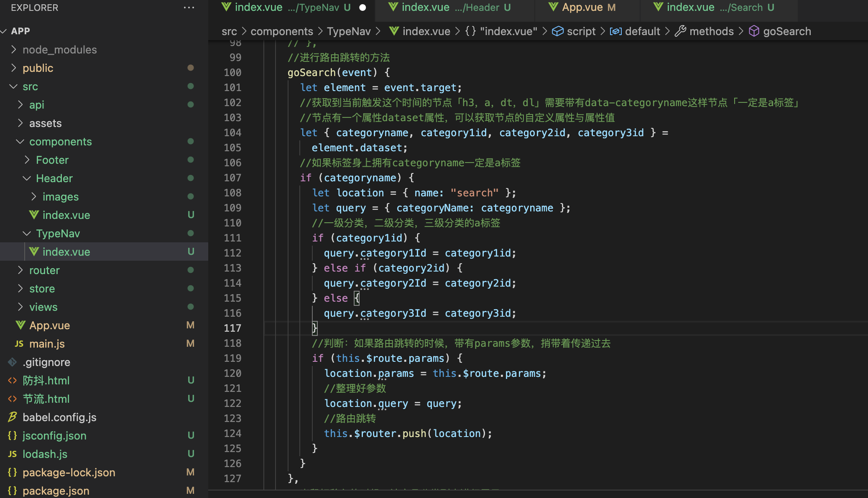
Task: Click the components breadcrumb segment
Action: (x=281, y=31)
